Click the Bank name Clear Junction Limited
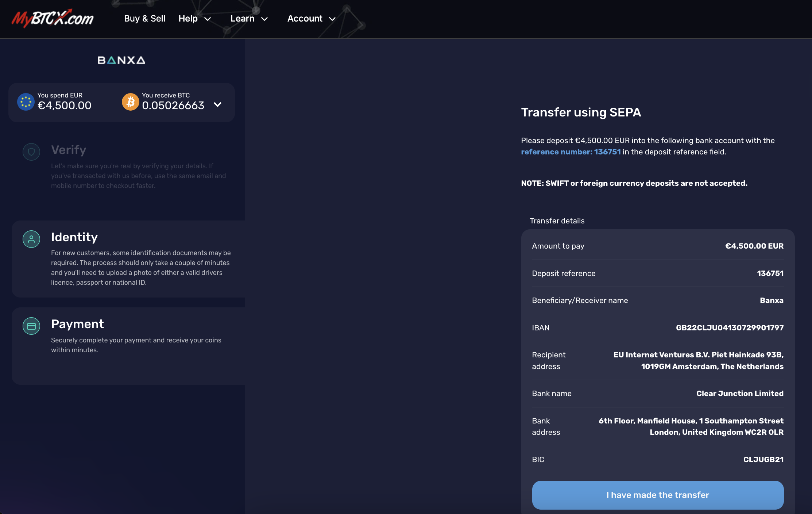 coord(740,394)
